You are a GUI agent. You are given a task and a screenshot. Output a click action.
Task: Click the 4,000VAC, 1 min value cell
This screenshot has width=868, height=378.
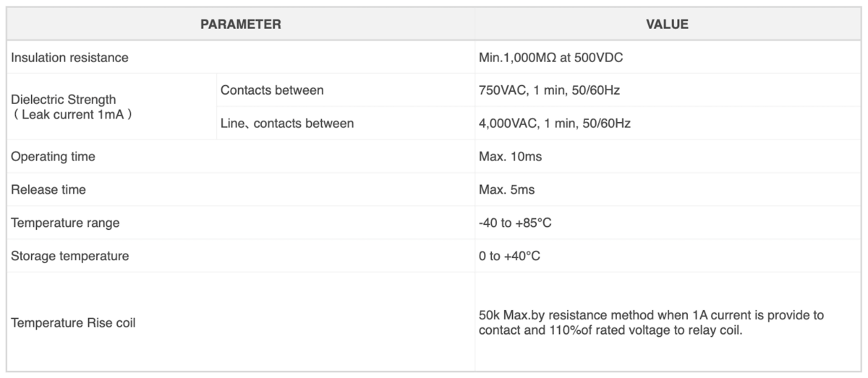tap(667, 124)
